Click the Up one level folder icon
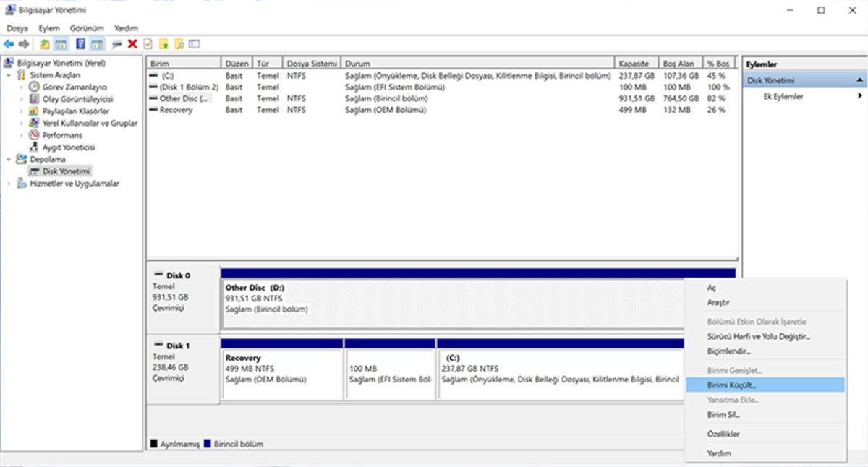Screen dimensions: 868x467 coord(45,44)
